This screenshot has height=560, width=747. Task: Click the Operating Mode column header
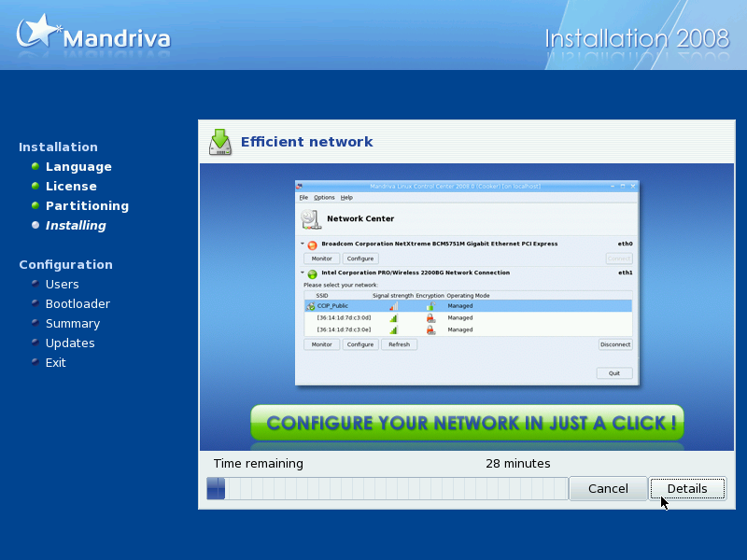(x=468, y=296)
